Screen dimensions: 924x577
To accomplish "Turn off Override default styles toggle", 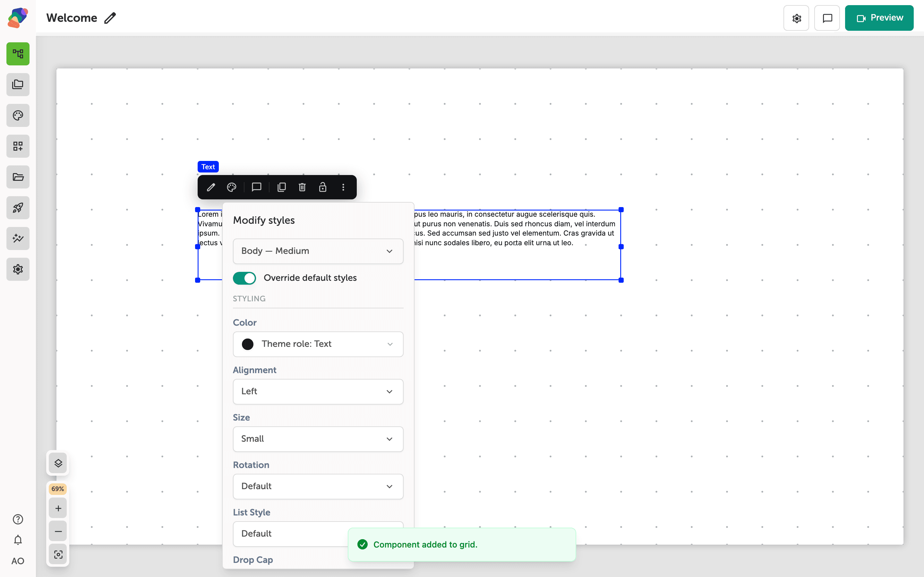I will point(244,278).
